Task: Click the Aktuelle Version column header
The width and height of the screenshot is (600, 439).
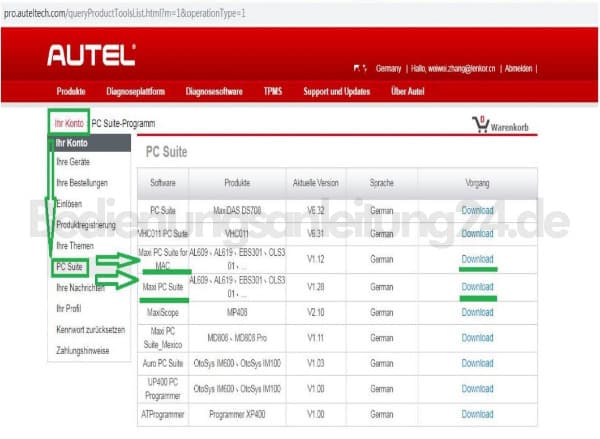Action: click(316, 183)
